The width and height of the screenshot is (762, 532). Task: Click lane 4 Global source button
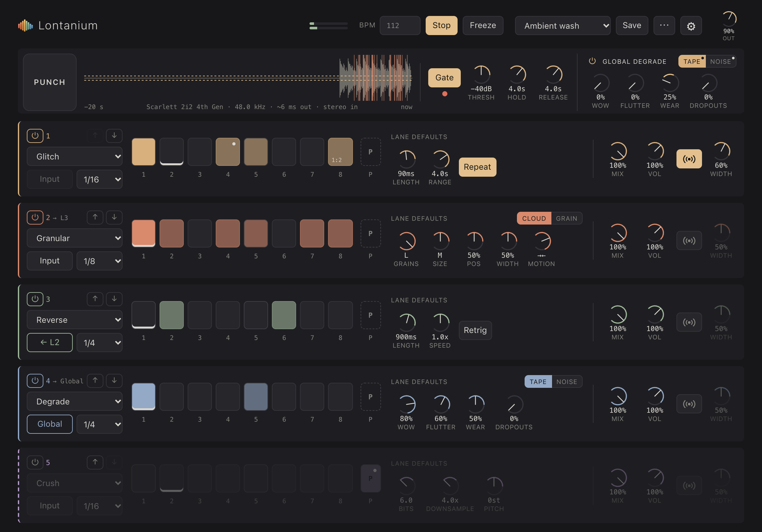click(x=49, y=424)
